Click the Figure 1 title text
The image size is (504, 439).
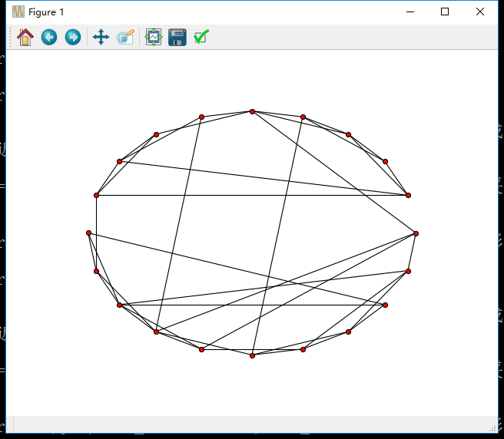46,12
